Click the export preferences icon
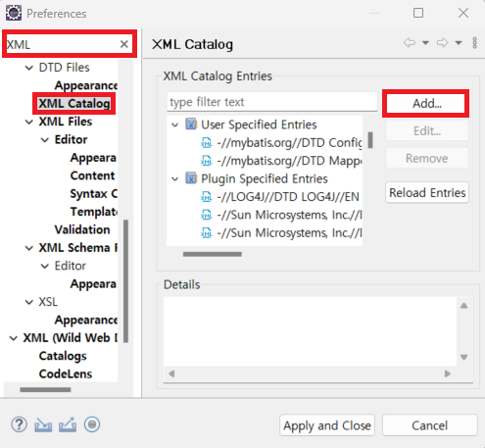 68,424
